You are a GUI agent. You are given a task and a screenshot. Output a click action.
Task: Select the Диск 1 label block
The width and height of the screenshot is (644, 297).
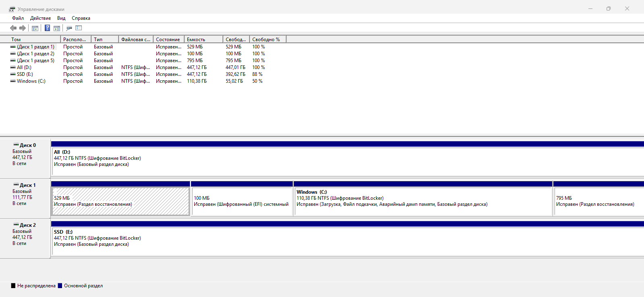point(25,199)
